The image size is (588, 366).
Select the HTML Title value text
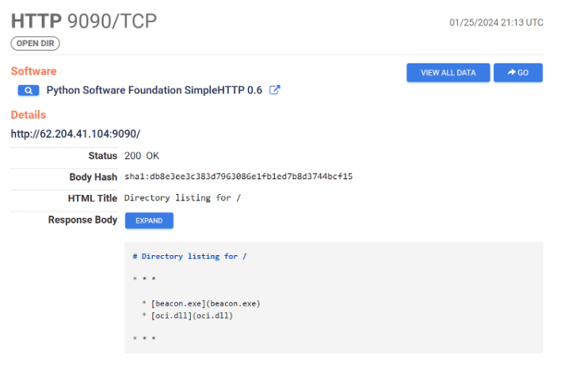184,198
